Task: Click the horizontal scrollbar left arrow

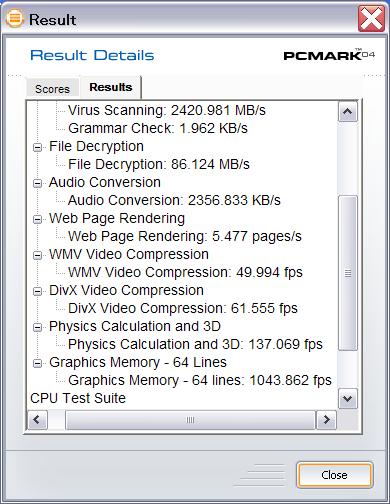Action: pos(37,420)
